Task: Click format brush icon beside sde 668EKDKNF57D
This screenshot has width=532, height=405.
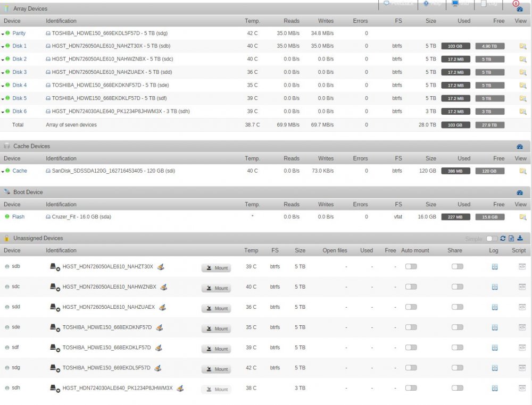Action: (159, 327)
